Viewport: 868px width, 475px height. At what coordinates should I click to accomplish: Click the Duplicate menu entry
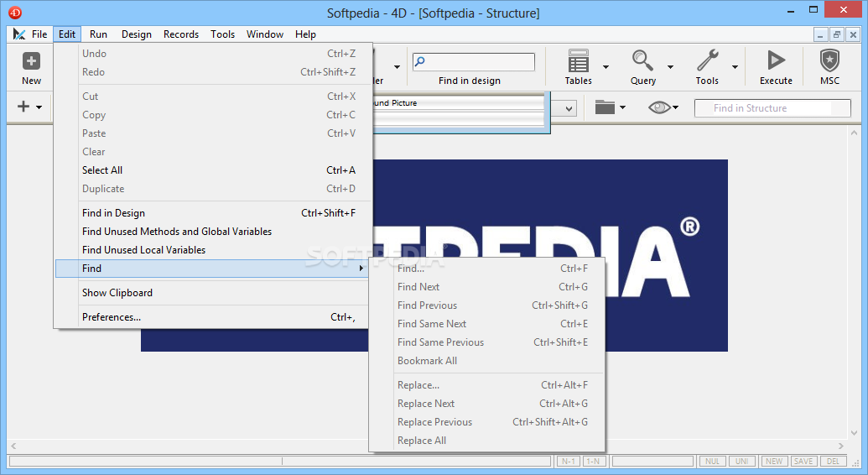click(213, 189)
